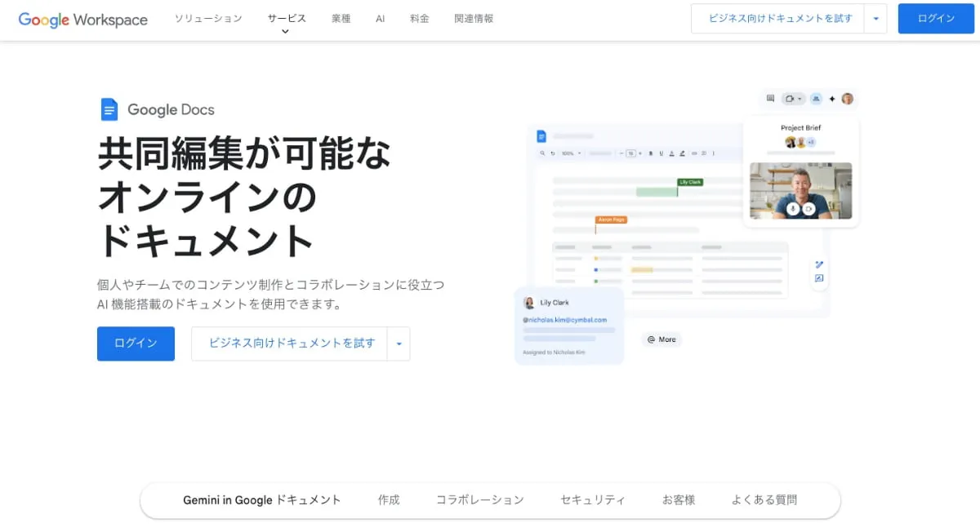This screenshot has height=532, width=980.
Task: Click the Undo icon in the Docs toolbar
Action: pyautogui.click(x=553, y=153)
